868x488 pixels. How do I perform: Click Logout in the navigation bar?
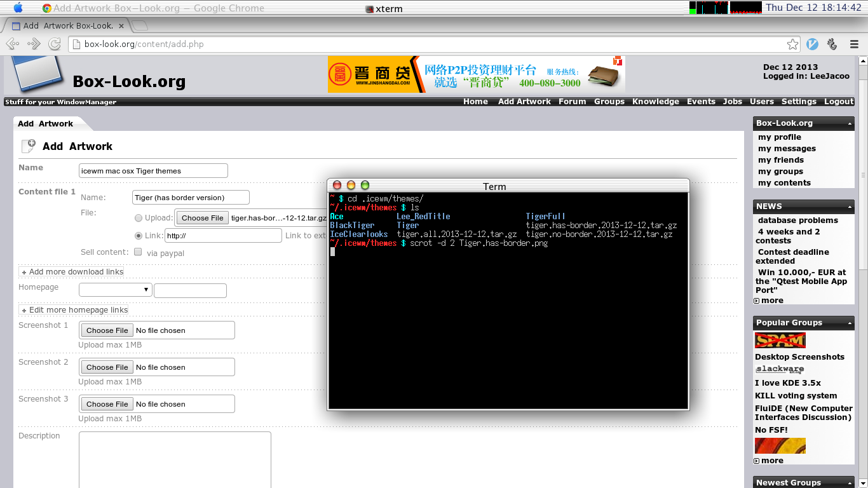pyautogui.click(x=839, y=102)
